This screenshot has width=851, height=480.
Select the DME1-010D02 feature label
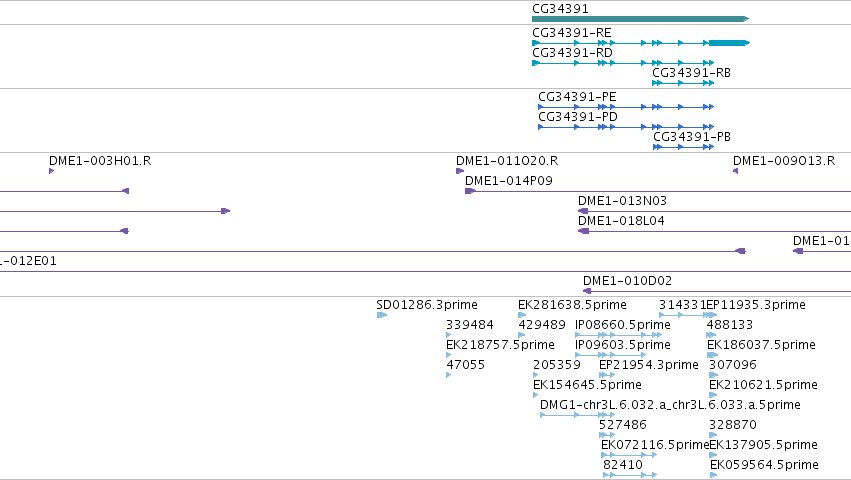click(627, 281)
